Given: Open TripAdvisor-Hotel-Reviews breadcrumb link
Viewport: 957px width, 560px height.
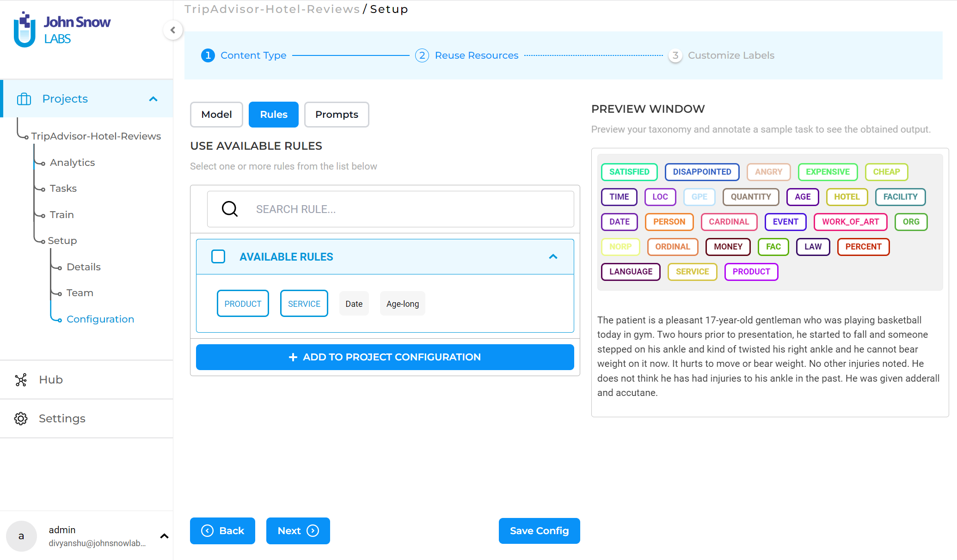Looking at the screenshot, I should pyautogui.click(x=272, y=9).
